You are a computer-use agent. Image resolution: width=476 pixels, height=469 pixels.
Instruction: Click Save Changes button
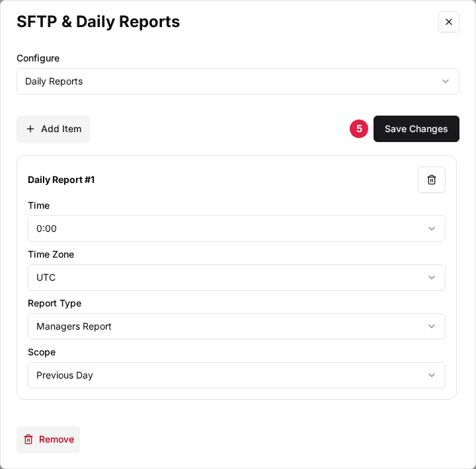point(416,129)
